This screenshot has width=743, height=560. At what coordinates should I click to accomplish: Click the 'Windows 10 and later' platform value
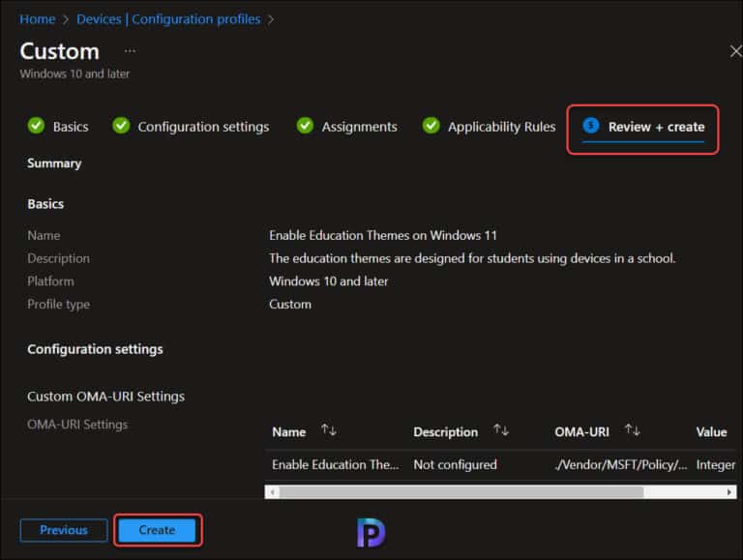(x=328, y=281)
